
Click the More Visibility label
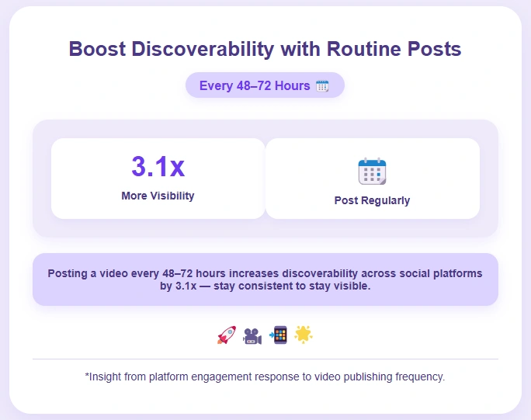[158, 196]
